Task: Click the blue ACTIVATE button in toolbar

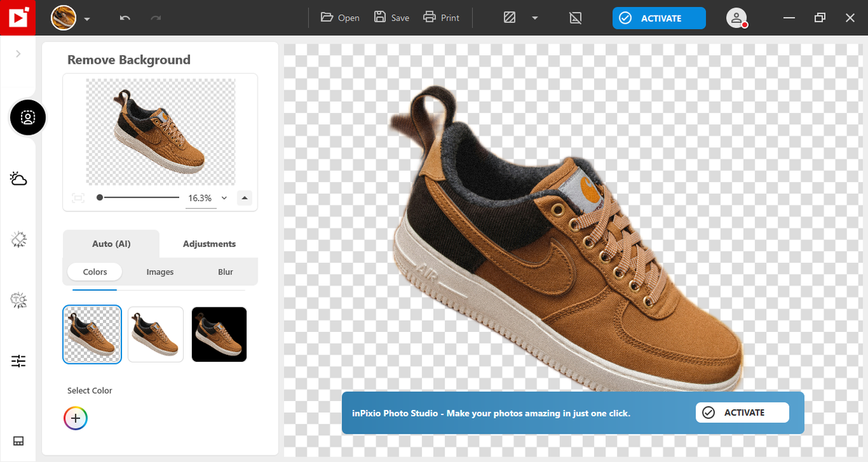Action: [659, 18]
